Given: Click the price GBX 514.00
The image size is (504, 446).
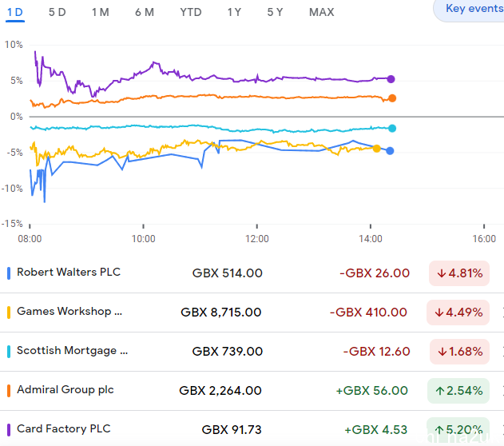Looking at the screenshot, I should [x=228, y=273].
